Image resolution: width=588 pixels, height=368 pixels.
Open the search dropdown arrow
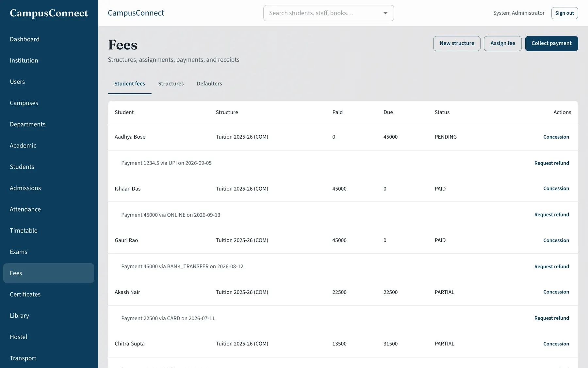385,13
